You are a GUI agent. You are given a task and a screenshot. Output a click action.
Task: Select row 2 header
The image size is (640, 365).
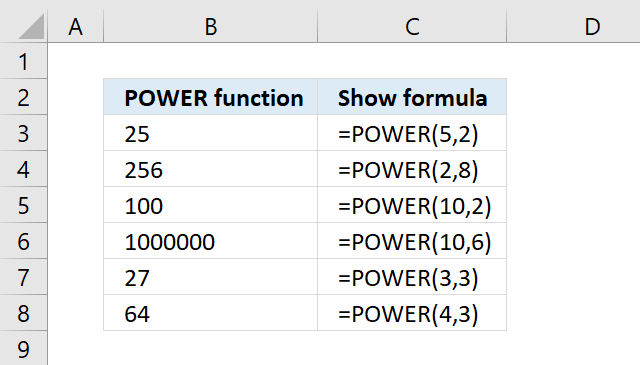[x=24, y=97]
